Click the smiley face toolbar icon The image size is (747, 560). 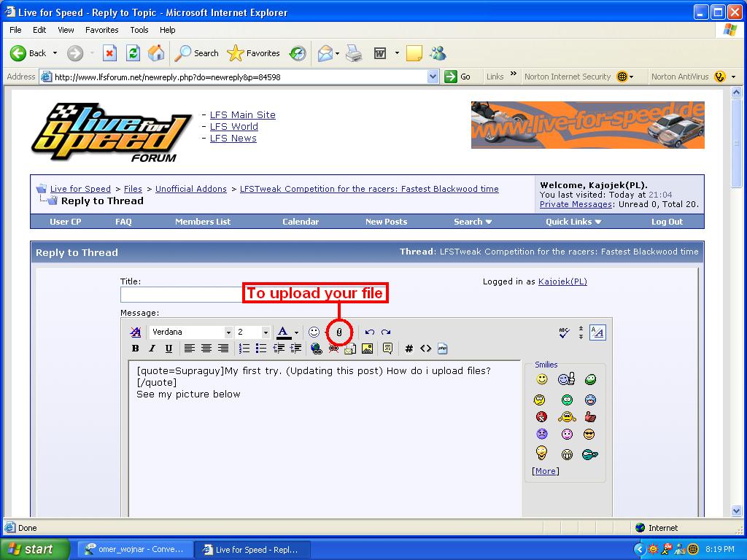click(x=314, y=332)
